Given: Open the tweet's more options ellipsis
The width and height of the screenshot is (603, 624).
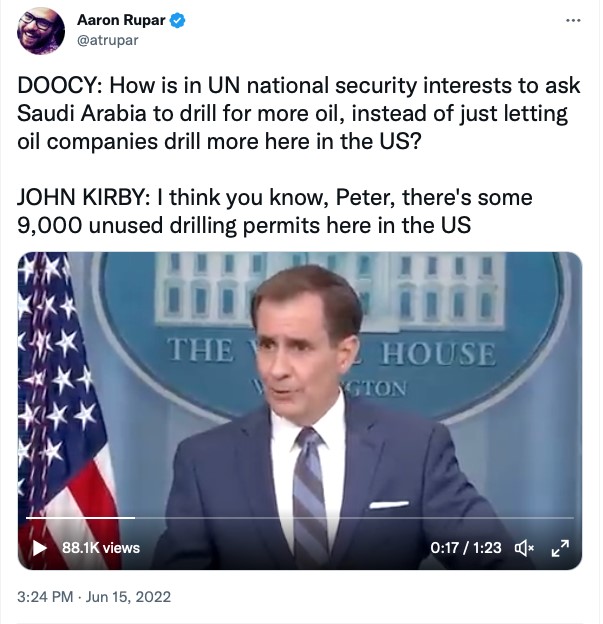Looking at the screenshot, I should 572,20.
